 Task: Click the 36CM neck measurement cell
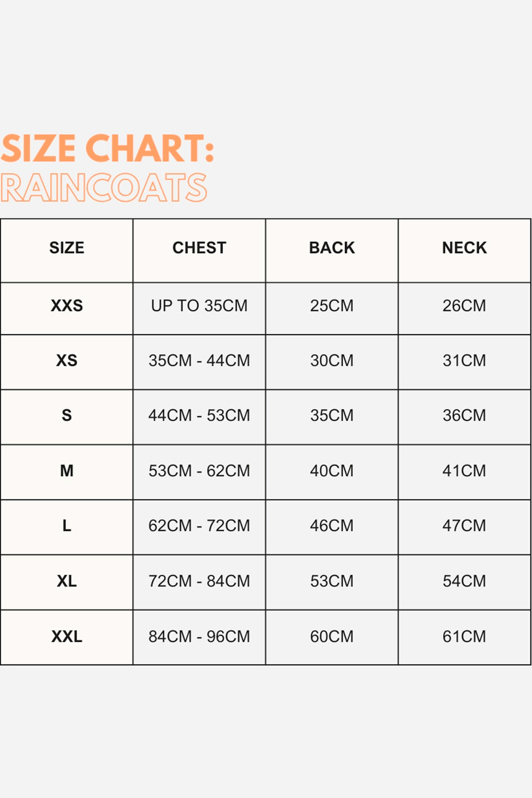464,415
